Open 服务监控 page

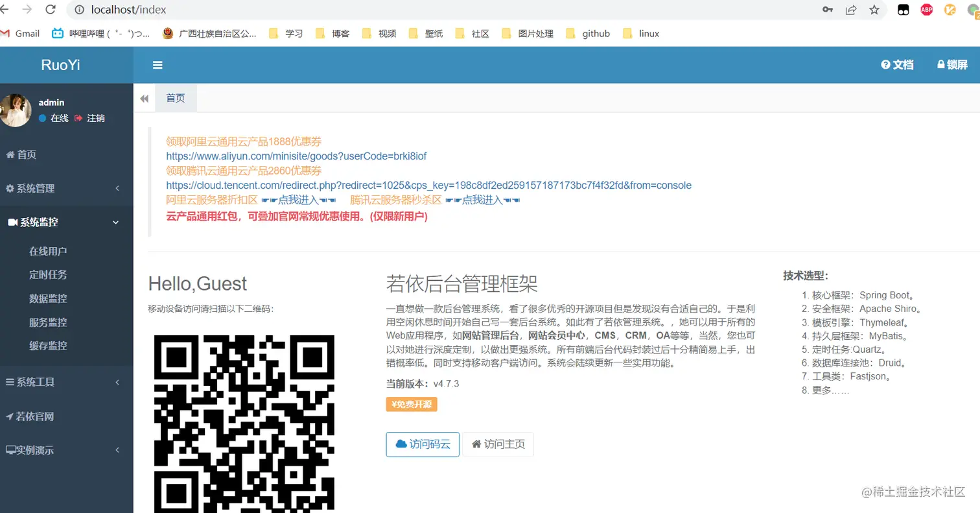(48, 322)
